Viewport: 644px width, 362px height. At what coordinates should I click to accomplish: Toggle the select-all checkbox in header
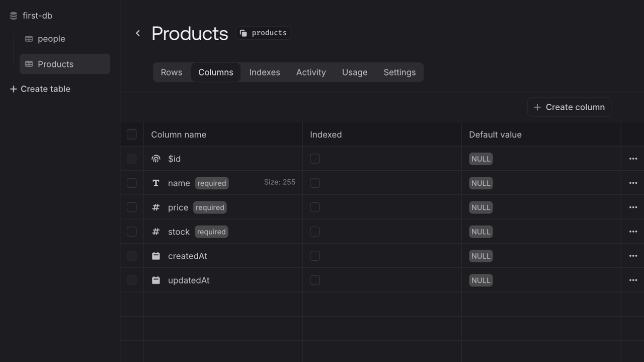point(132,134)
